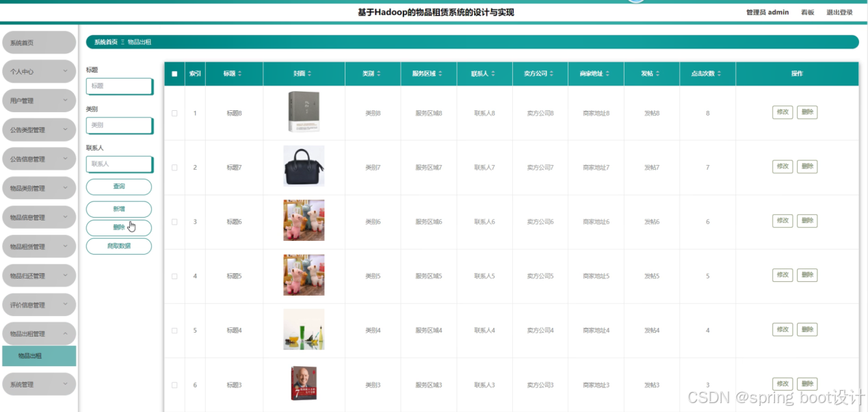Click 删除 for row 标题7
The width and height of the screenshot is (868, 412).
[807, 166]
